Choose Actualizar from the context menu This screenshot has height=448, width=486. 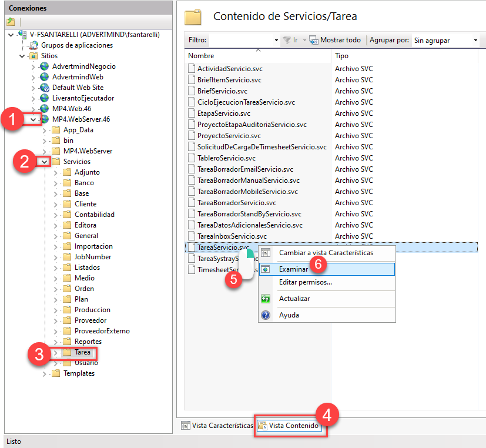(327, 299)
